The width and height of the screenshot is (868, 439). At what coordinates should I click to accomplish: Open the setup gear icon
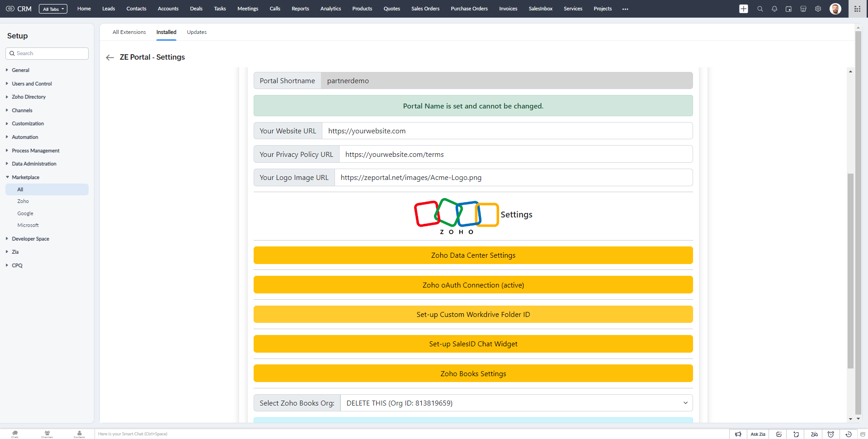click(x=818, y=9)
